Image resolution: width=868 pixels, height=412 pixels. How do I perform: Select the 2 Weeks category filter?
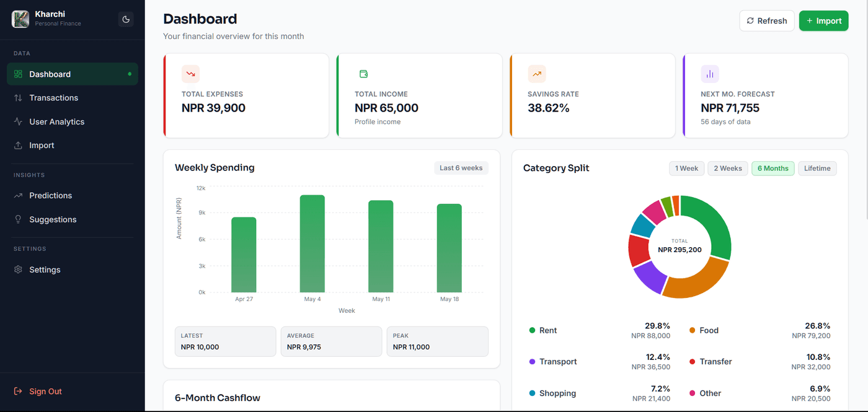click(728, 168)
